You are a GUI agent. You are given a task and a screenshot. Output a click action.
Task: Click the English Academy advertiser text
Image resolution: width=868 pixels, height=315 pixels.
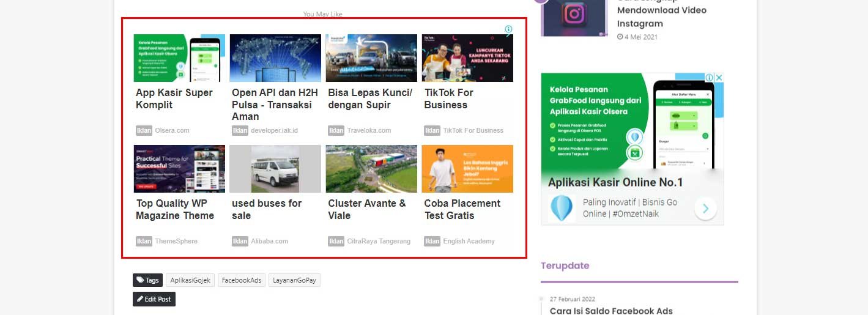click(x=469, y=241)
